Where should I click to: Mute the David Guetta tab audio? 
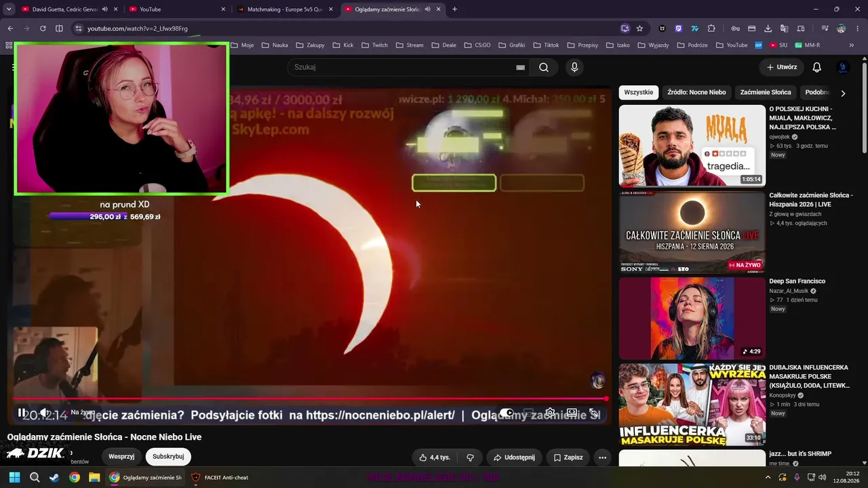(x=104, y=9)
